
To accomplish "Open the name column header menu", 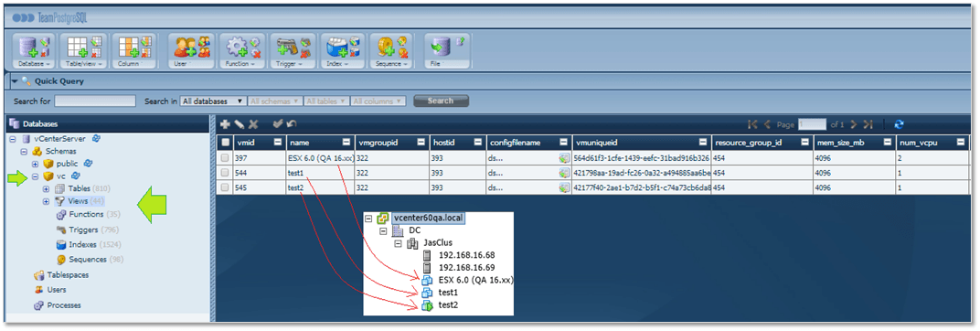I will [x=346, y=143].
